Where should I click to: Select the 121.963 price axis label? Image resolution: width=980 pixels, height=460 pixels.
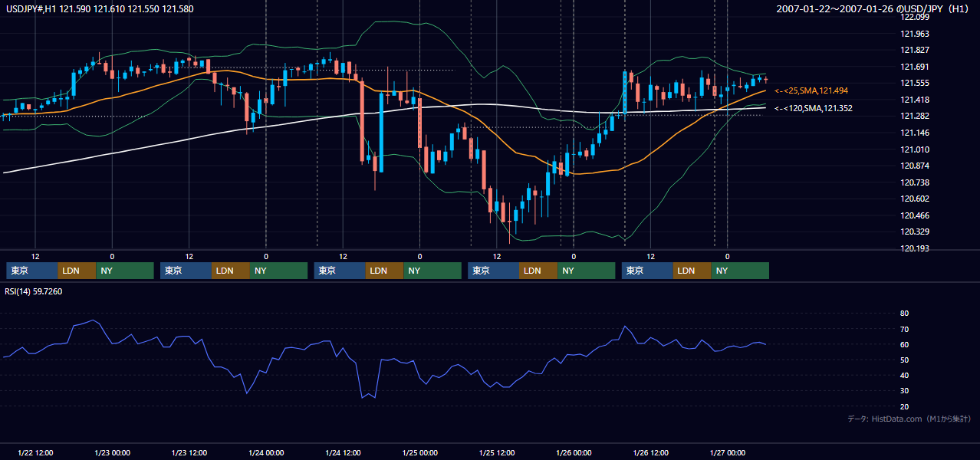pyautogui.click(x=914, y=34)
